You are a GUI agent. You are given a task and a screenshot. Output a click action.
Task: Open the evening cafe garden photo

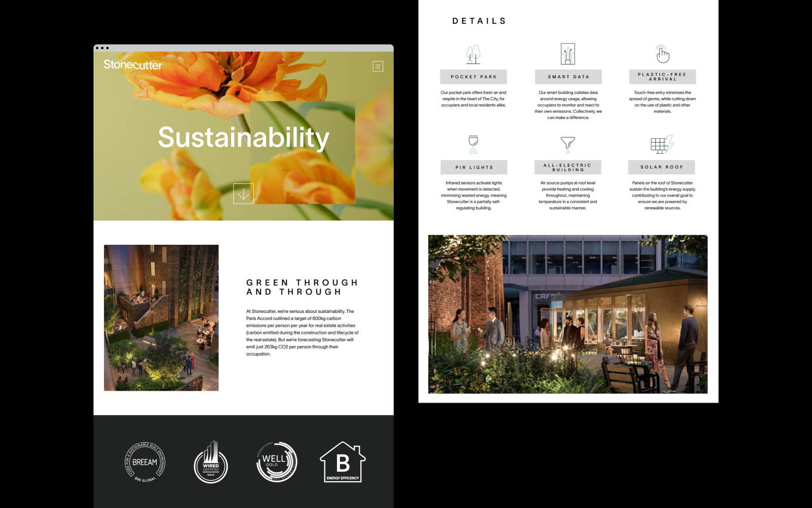point(567,314)
